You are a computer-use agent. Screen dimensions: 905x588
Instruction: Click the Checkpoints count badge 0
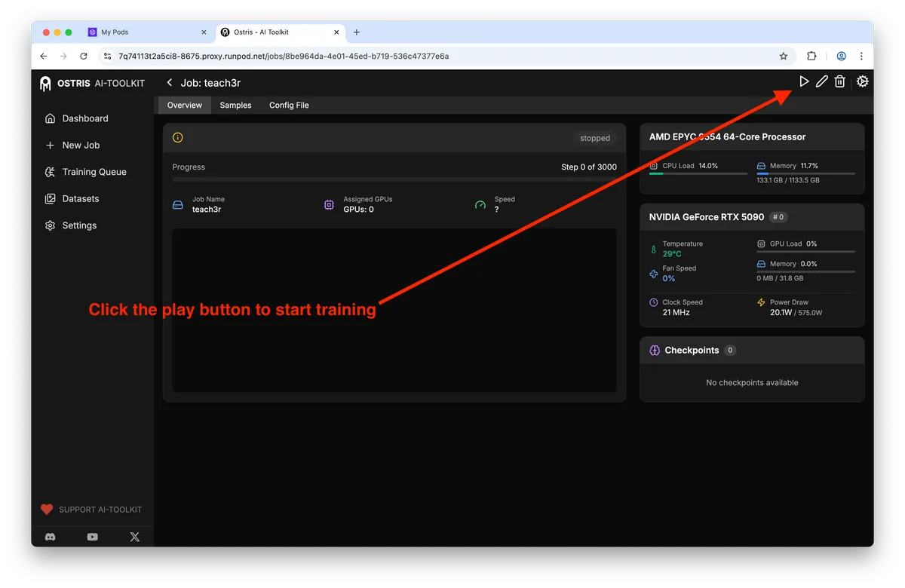tap(730, 351)
